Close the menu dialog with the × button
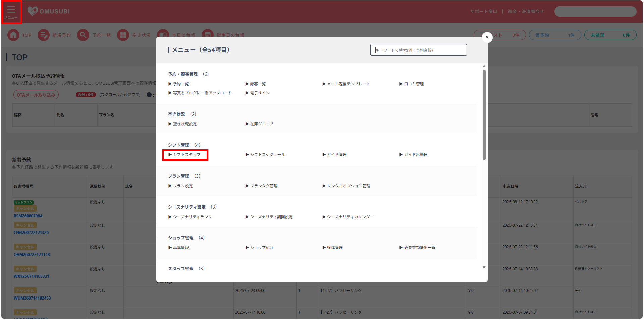Image resolution: width=644 pixels, height=320 pixels. 487,37
